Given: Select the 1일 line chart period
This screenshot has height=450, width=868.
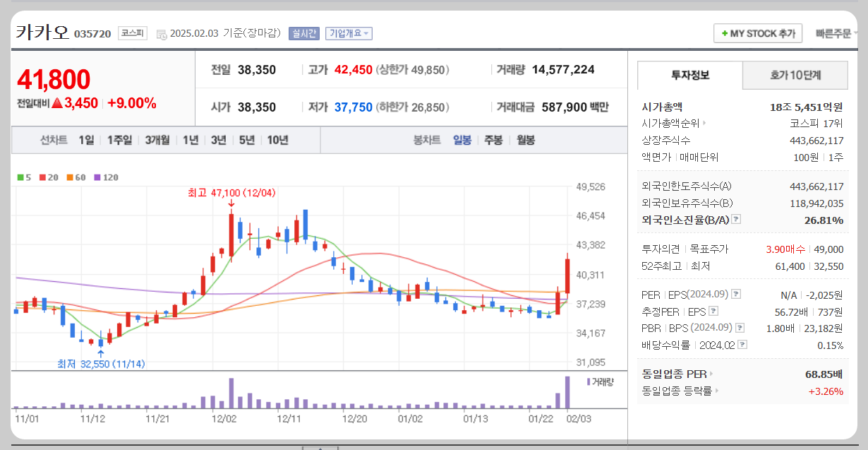Looking at the screenshot, I should pyautogui.click(x=86, y=140).
